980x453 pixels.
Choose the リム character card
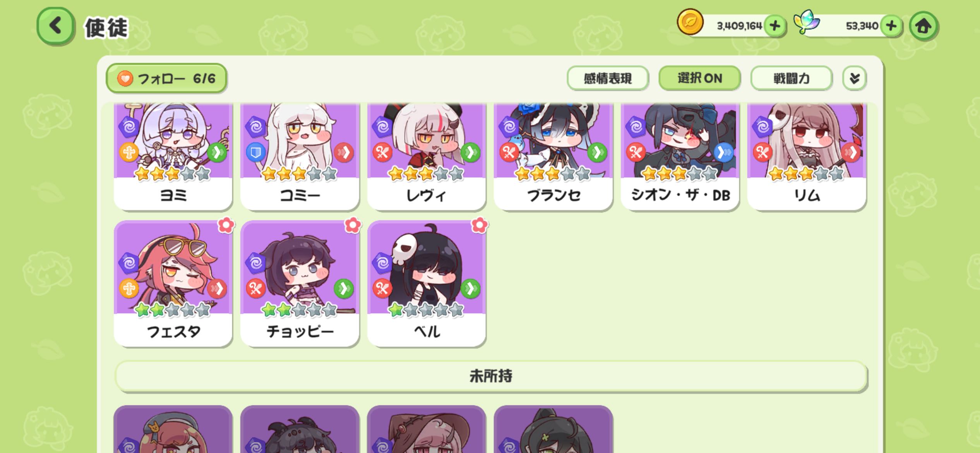click(x=807, y=156)
